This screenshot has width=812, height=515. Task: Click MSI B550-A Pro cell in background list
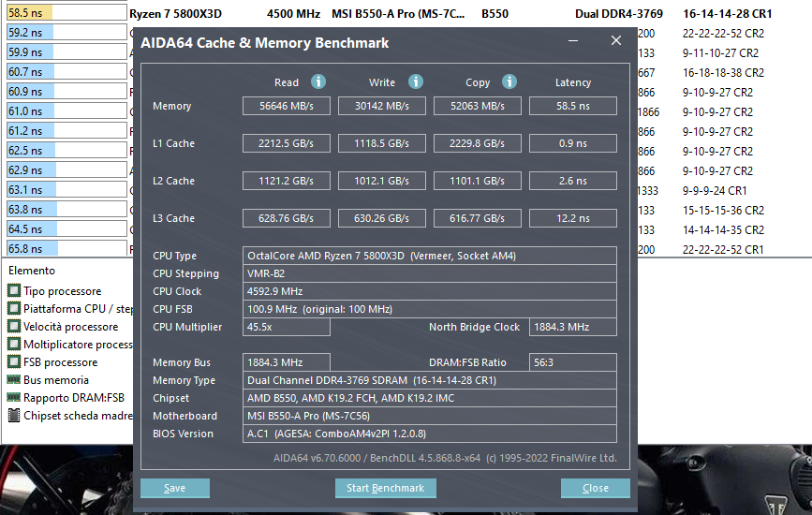[x=398, y=13]
